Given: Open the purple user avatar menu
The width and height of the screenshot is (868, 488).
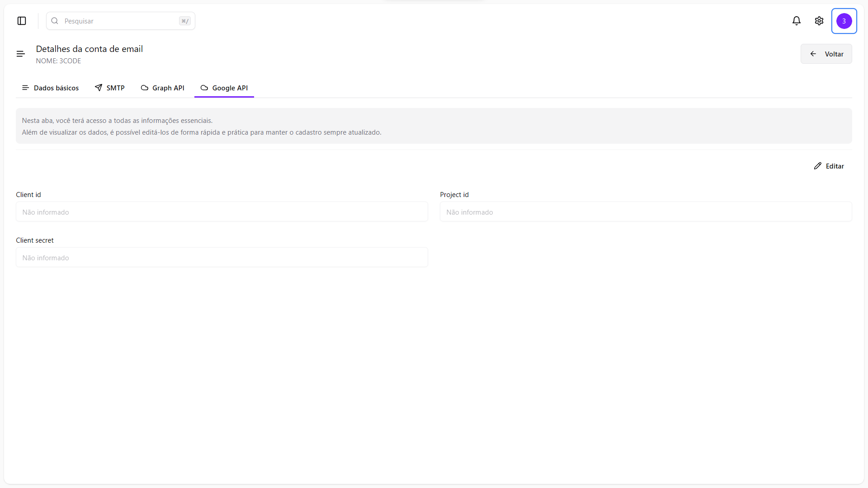Looking at the screenshot, I should point(844,21).
